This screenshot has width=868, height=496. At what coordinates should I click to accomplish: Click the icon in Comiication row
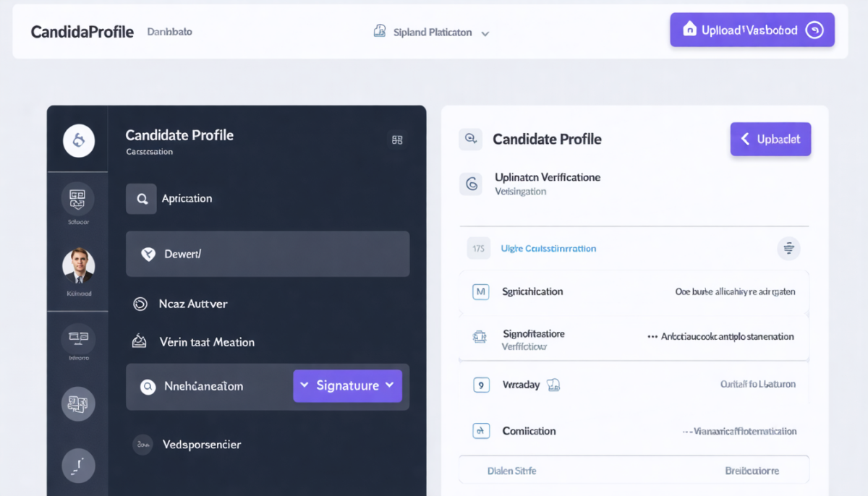(480, 431)
